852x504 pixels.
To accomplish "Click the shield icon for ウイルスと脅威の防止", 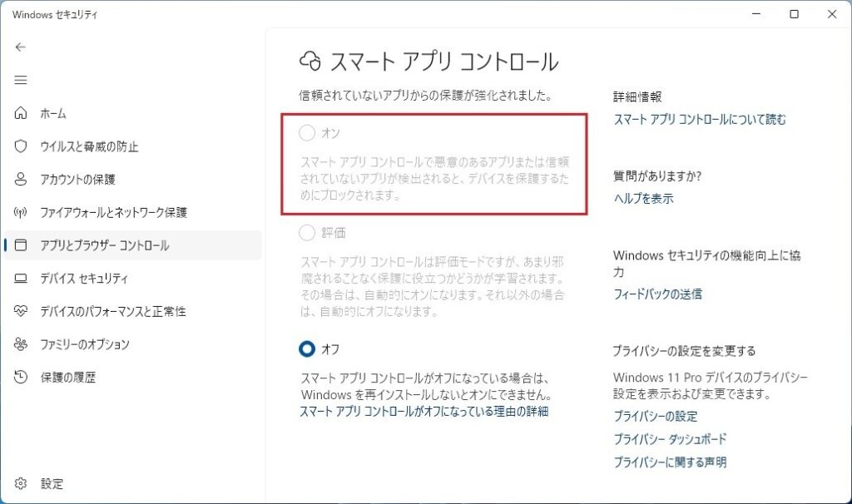I will tap(21, 146).
